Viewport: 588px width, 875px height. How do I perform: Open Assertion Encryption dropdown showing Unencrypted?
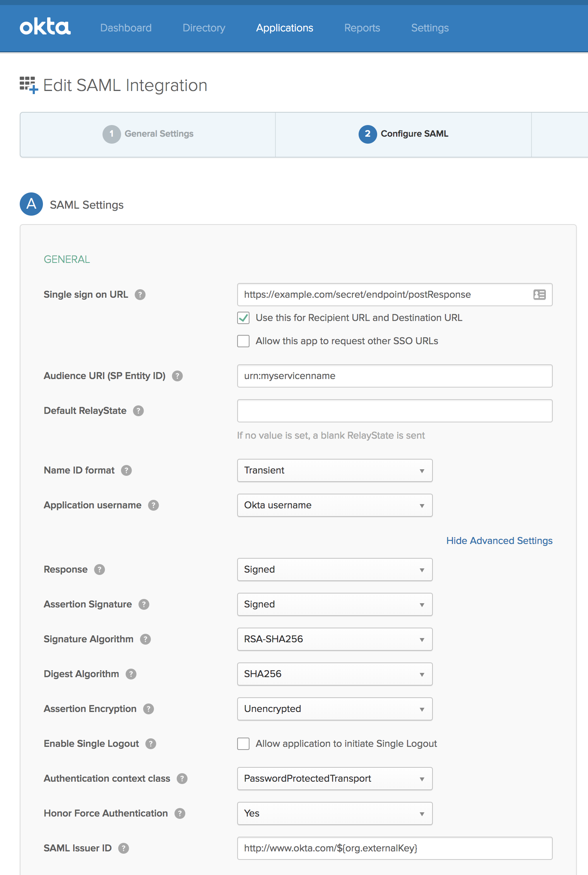pyautogui.click(x=335, y=709)
